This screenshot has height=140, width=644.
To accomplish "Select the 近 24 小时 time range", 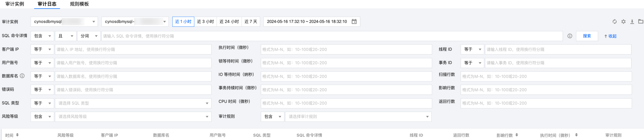I will (x=229, y=22).
